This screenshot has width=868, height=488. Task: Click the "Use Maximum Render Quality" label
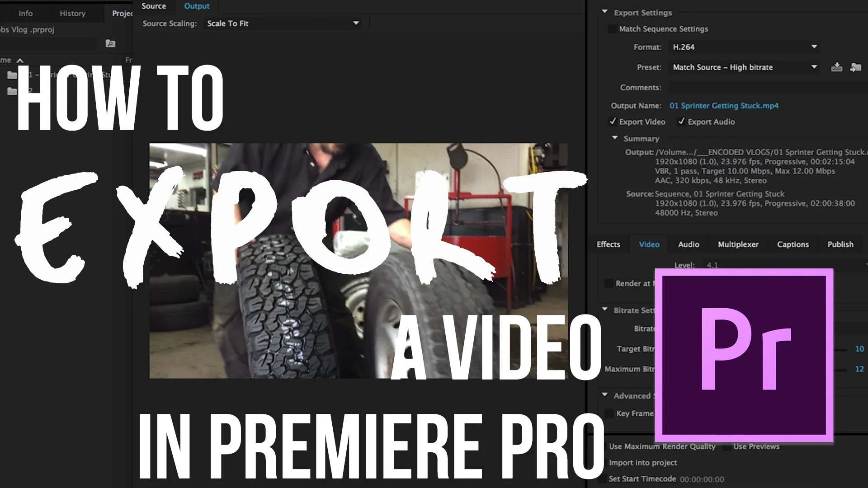[x=662, y=446]
